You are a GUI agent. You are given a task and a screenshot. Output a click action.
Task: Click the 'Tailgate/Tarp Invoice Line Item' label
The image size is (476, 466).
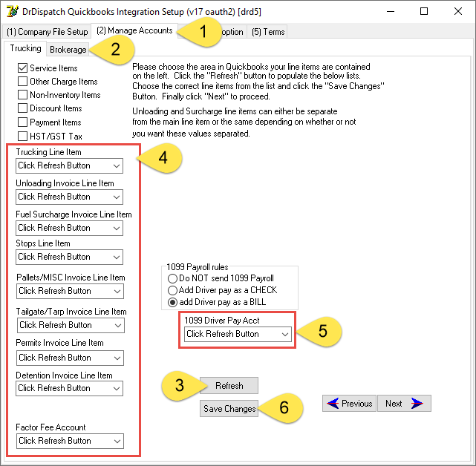(x=71, y=312)
